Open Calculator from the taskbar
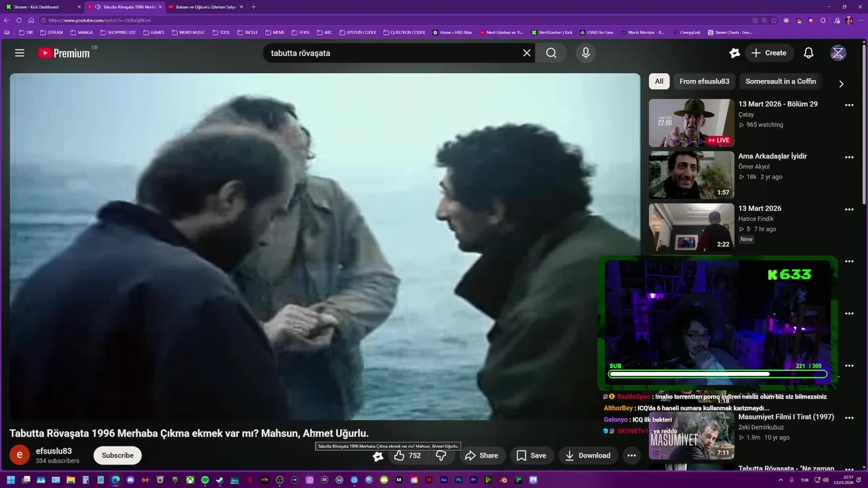The image size is (868, 488). [85, 480]
